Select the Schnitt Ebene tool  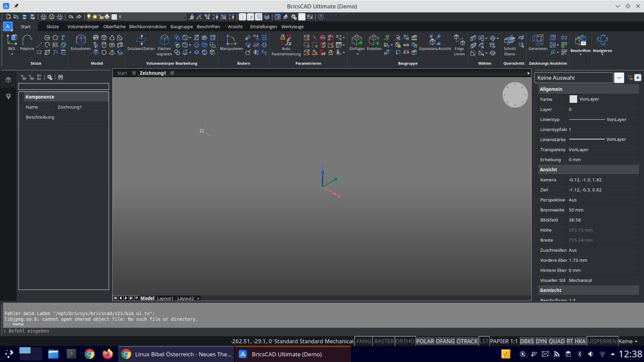(509, 44)
